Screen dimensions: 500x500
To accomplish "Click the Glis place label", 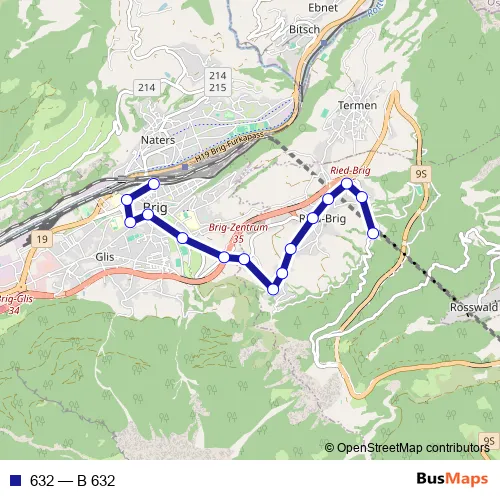I will tap(105, 257).
